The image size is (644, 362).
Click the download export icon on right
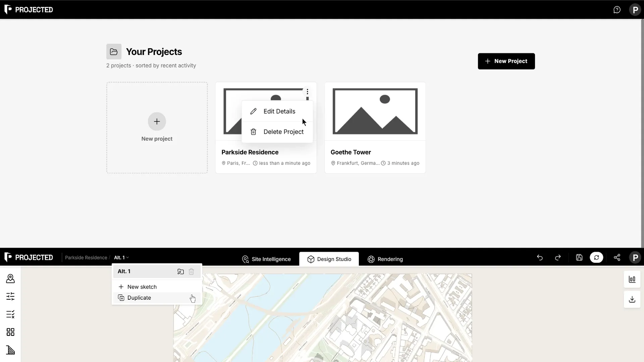[x=632, y=299]
